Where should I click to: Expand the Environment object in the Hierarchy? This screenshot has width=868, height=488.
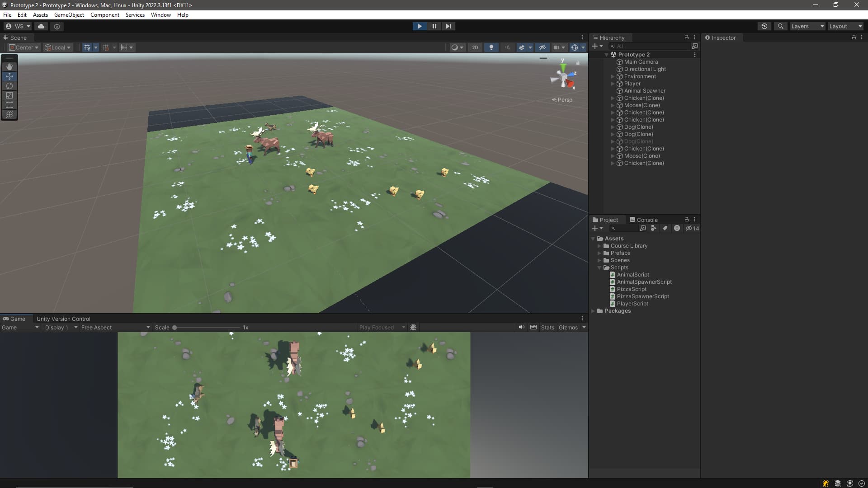coord(613,76)
